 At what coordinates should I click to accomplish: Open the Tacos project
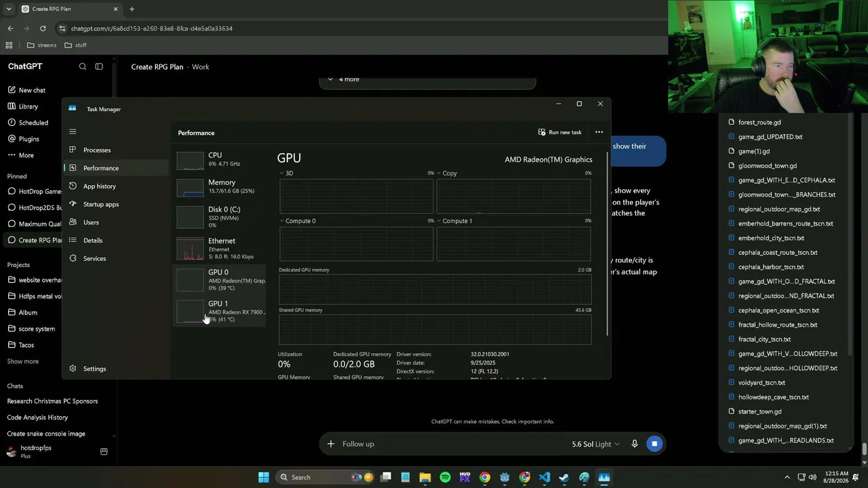[26, 345]
